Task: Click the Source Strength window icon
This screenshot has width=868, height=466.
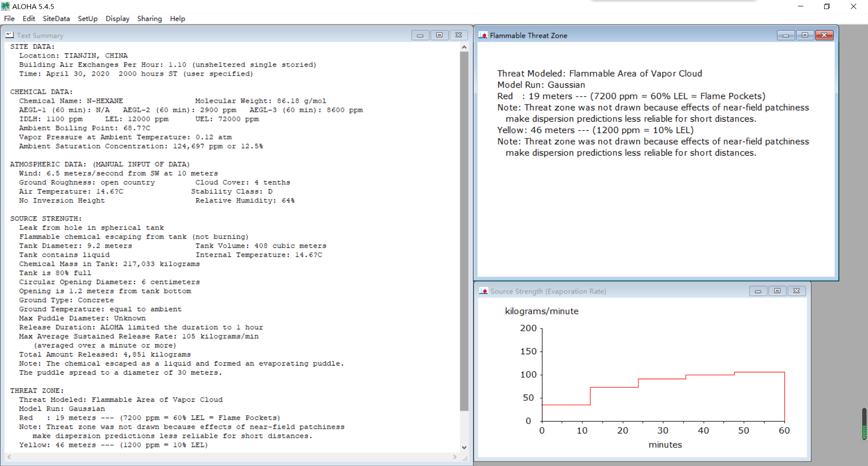Action: [483, 291]
